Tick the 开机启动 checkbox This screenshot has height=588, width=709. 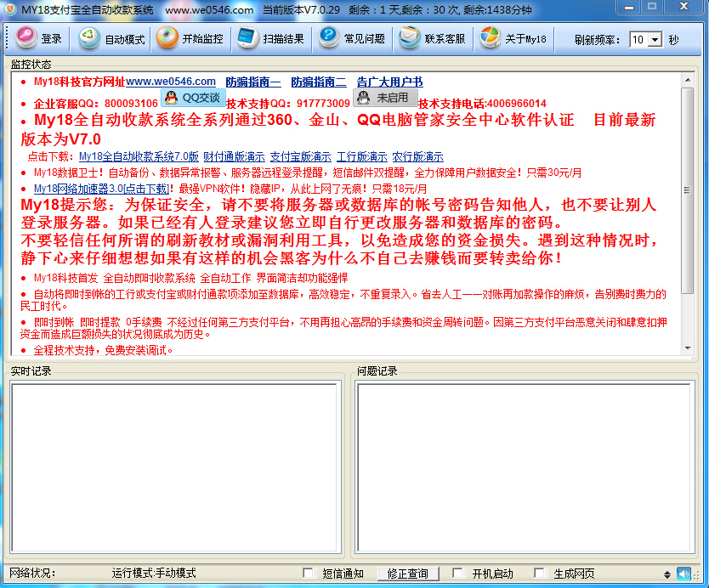click(x=457, y=573)
